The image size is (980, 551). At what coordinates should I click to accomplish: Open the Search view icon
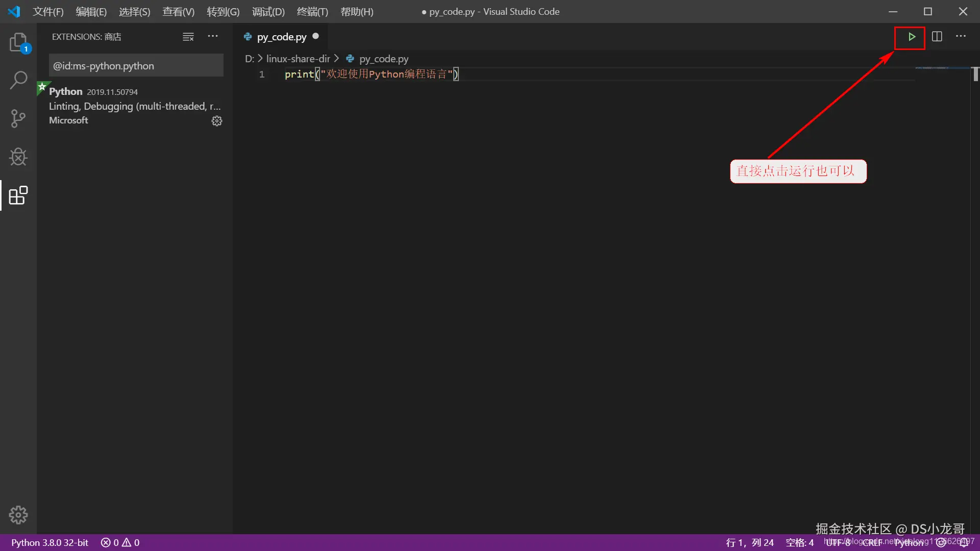click(18, 80)
